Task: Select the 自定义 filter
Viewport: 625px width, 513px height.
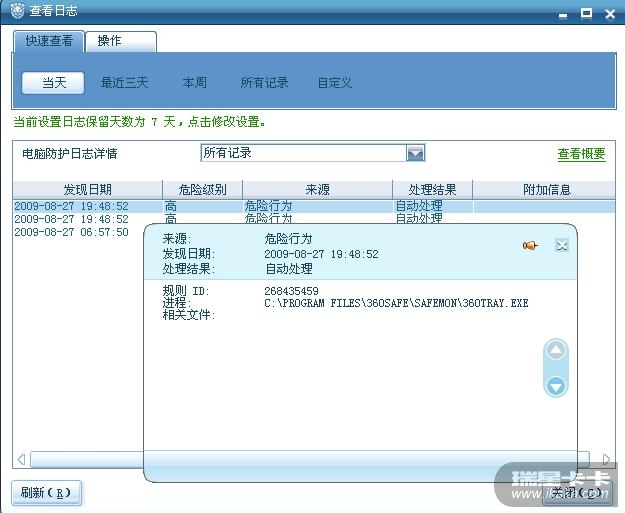Action: click(x=334, y=83)
